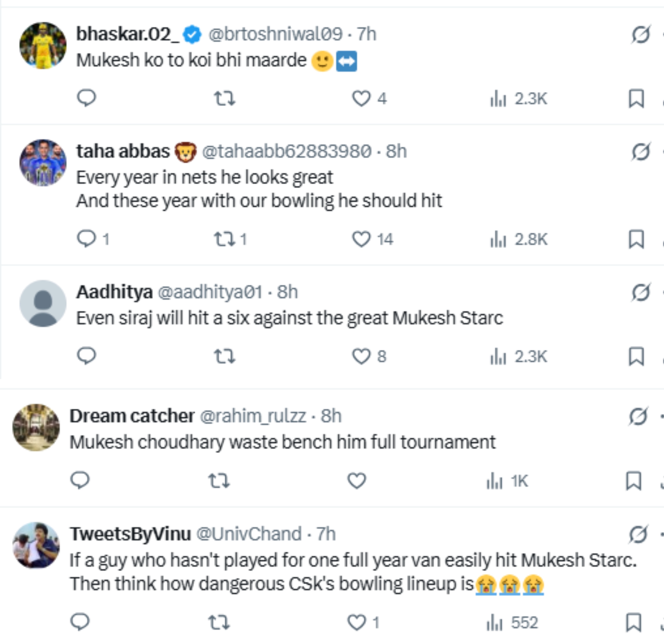Open the 8h timestamp on Aadhitya's tweet
The width and height of the screenshot is (664, 644).
click(287, 292)
